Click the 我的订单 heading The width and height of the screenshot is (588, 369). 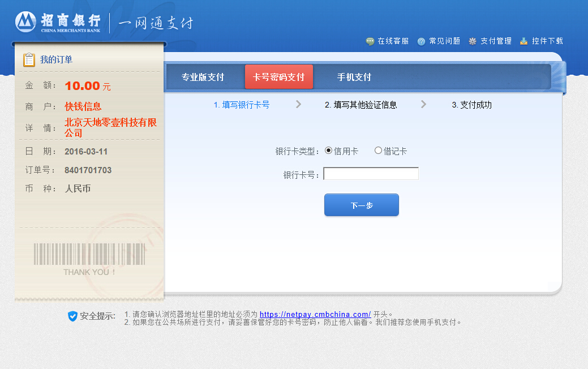tap(56, 59)
